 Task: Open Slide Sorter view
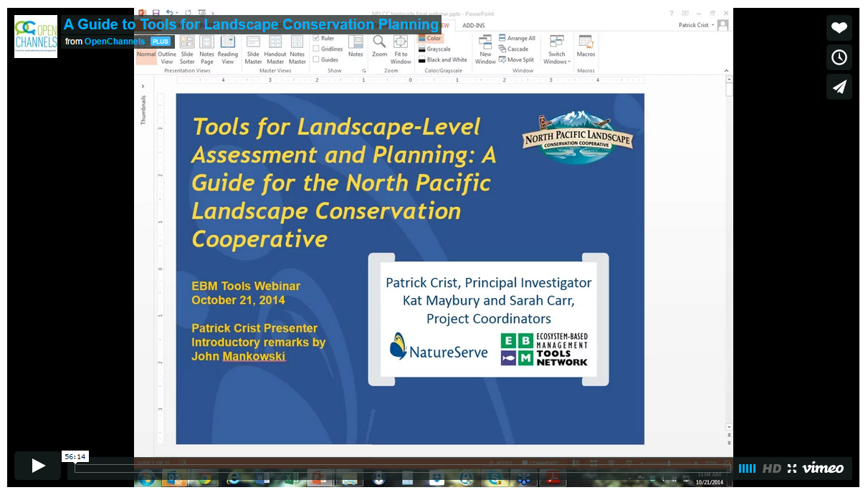(187, 49)
